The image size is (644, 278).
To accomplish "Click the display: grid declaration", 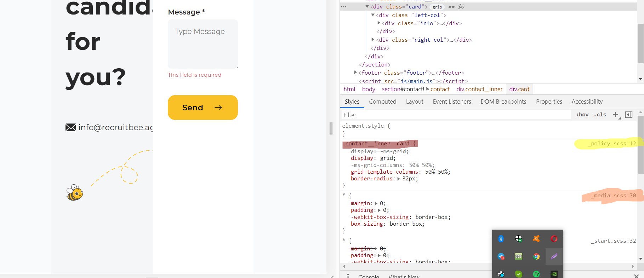I will point(373,158).
